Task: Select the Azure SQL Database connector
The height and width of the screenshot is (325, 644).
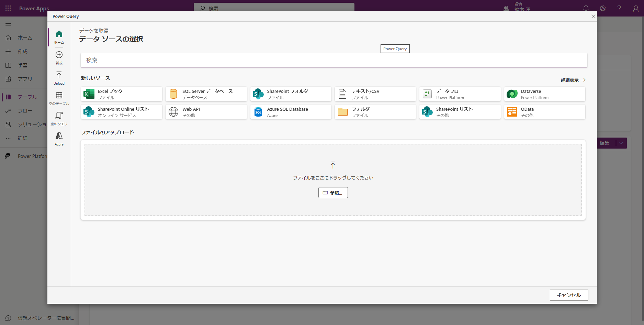Action: (x=291, y=111)
